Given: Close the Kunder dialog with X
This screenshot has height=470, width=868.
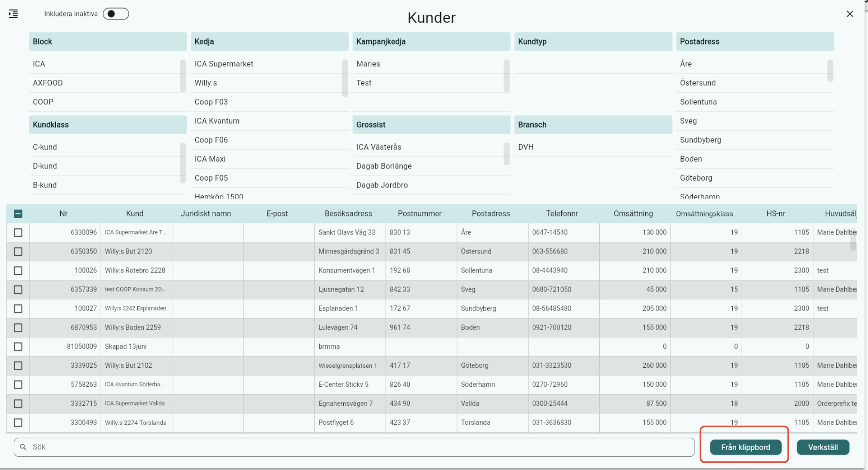Looking at the screenshot, I should (x=849, y=14).
